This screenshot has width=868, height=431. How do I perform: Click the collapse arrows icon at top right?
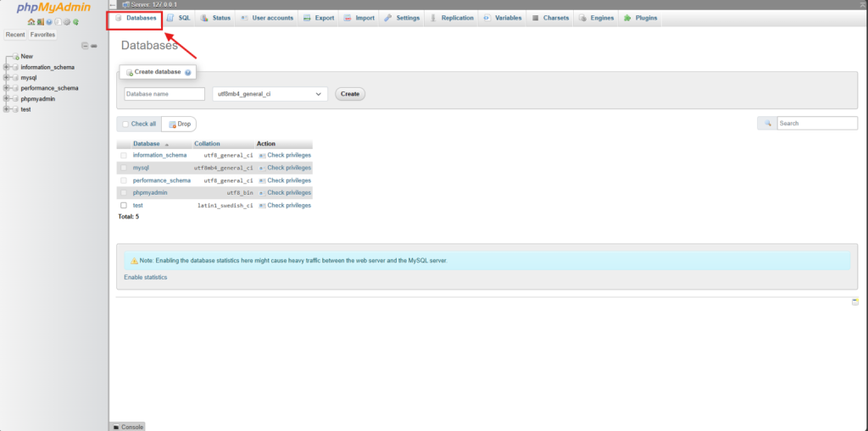(x=861, y=5)
